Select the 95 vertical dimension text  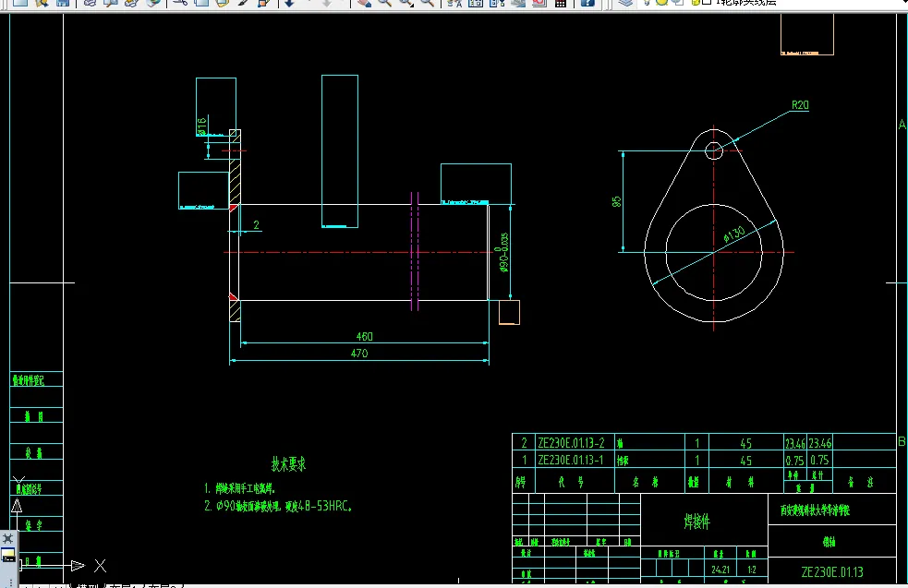616,201
